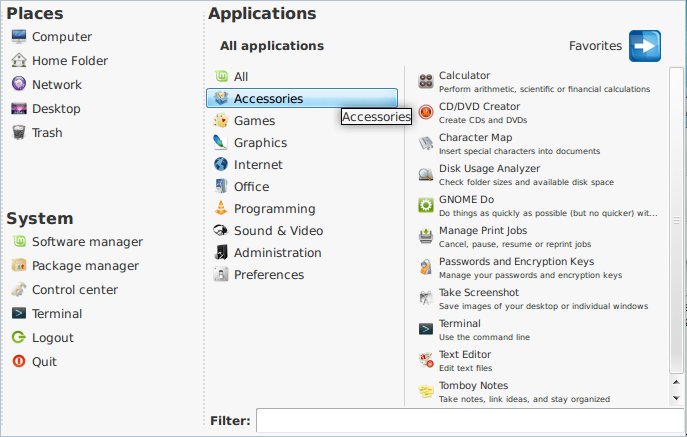Click the application list scrollbar thumb
Screen dimensions: 687x437
coord(676,220)
